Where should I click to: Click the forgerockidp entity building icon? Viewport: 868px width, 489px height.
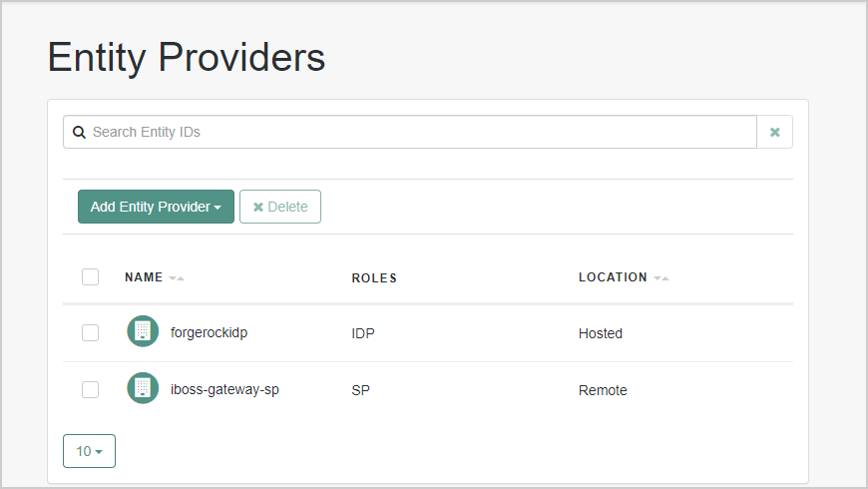[143, 331]
